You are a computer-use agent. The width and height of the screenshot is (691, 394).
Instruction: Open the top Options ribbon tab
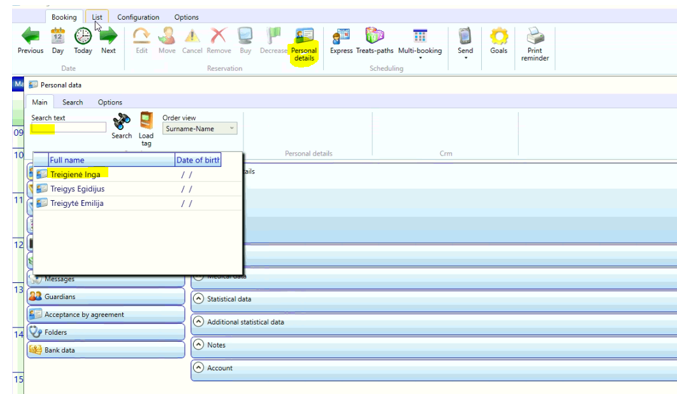pos(186,17)
